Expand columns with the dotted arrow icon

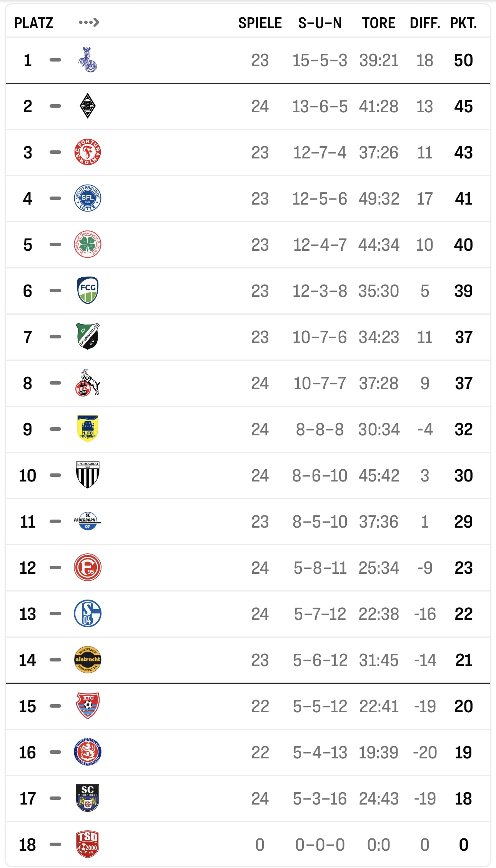(x=89, y=23)
